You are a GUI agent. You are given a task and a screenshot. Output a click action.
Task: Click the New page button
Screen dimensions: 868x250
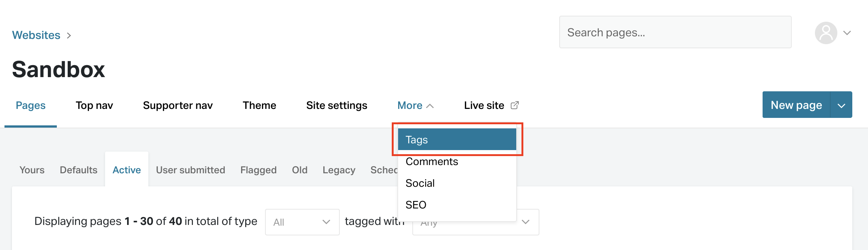[795, 105]
